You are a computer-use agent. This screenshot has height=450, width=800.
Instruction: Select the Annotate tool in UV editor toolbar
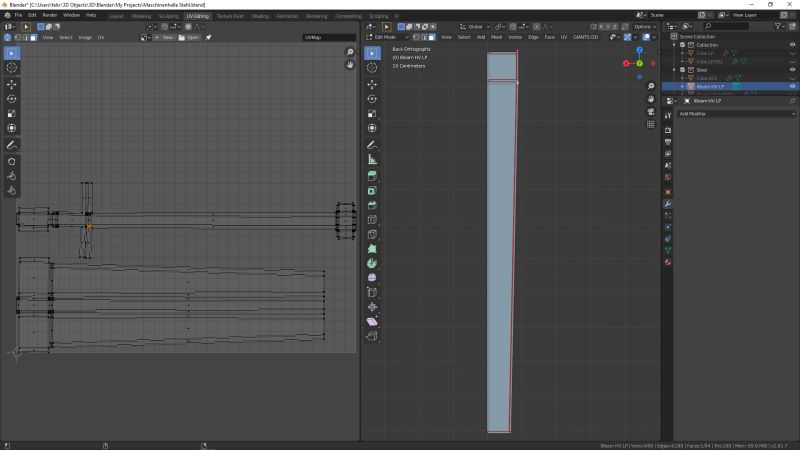(12, 145)
